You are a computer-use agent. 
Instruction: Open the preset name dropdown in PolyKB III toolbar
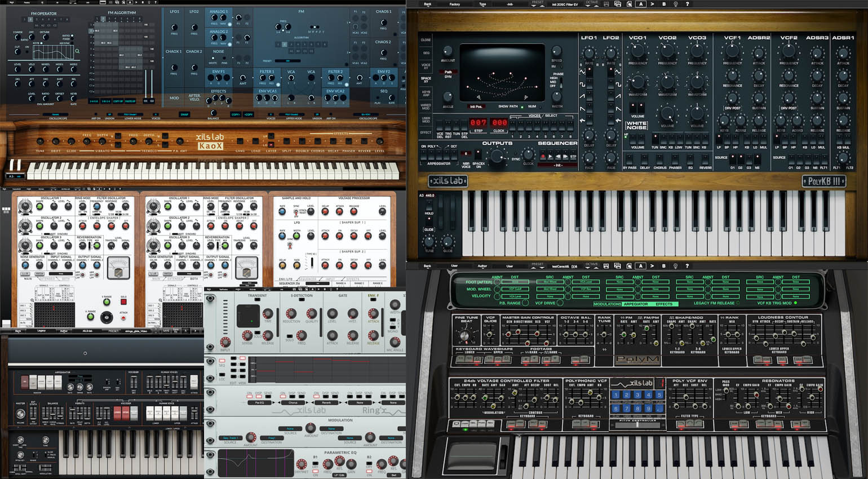[564, 5]
